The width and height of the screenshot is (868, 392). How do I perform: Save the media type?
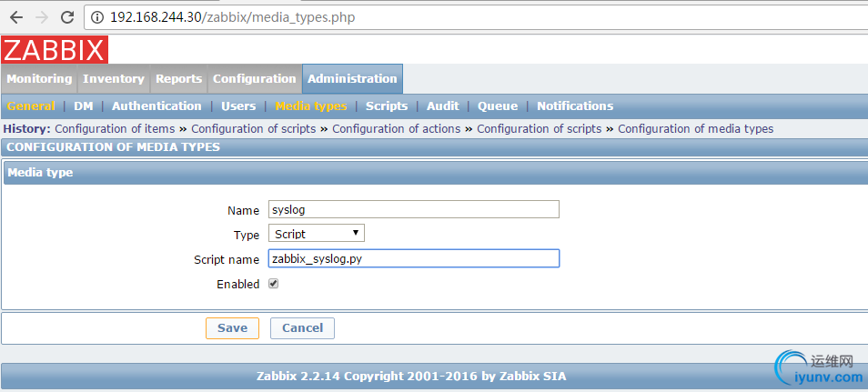coord(232,327)
